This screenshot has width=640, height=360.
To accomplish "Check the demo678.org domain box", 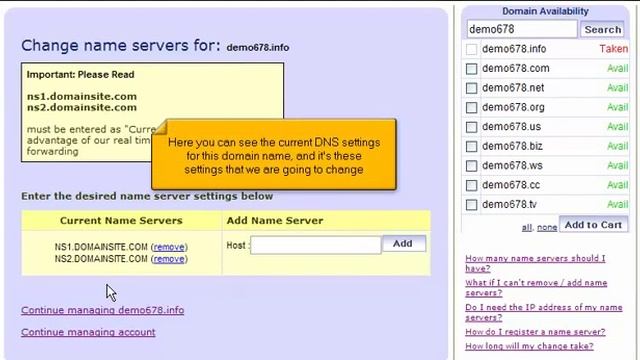I will point(471,107).
